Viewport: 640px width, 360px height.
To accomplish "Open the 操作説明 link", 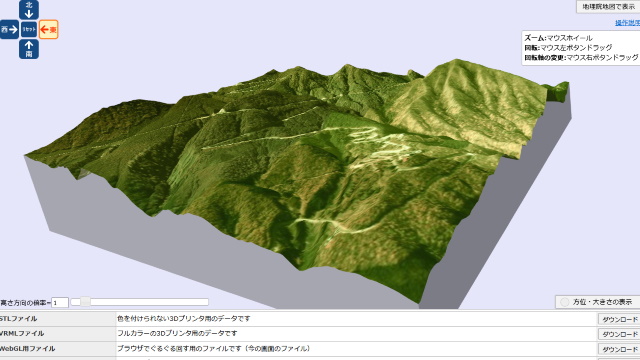I will coord(628,23).
